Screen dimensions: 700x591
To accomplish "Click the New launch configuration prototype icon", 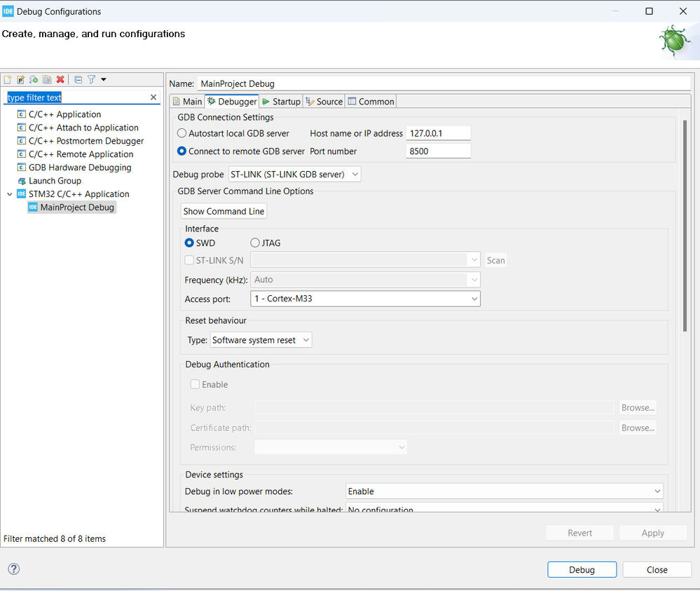I will pyautogui.click(x=21, y=80).
